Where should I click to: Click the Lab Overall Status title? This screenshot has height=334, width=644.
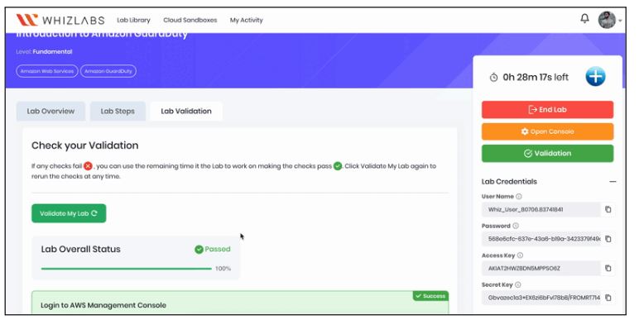tap(80, 250)
